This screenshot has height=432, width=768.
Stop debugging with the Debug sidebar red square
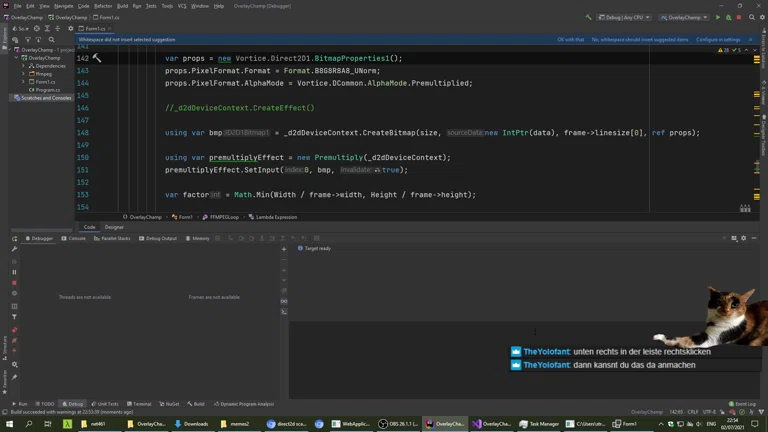[x=14, y=283]
